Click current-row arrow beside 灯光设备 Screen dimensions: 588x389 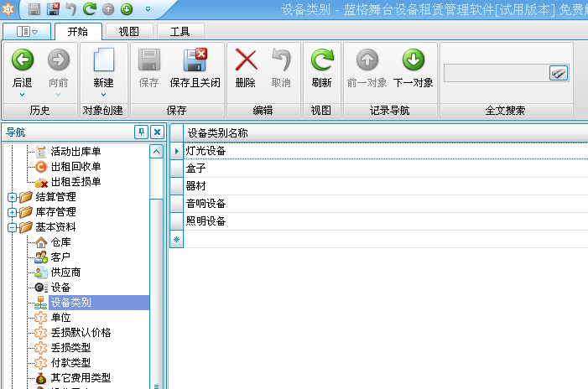click(177, 151)
